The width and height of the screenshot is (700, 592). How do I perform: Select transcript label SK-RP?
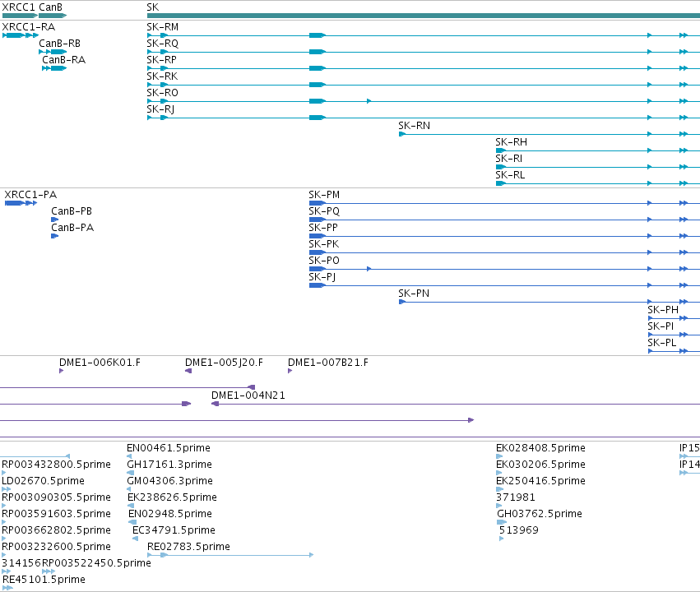[x=161, y=60]
